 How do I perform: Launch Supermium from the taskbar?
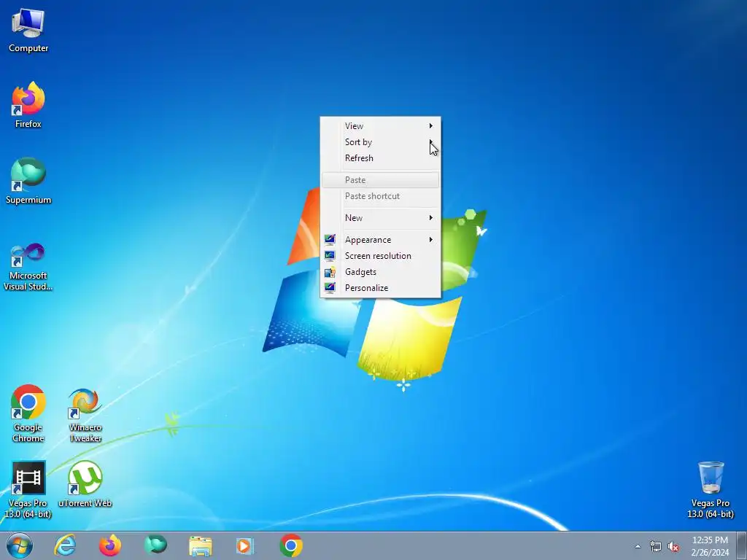tap(155, 545)
